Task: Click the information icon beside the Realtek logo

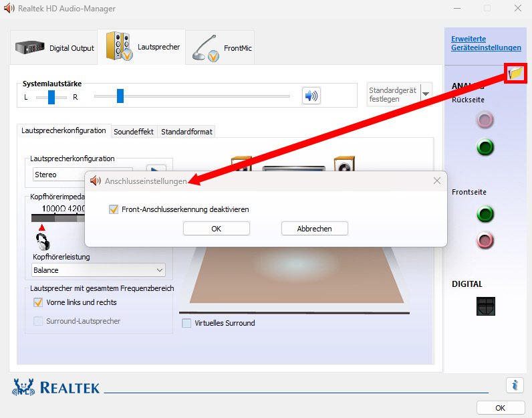Action: click(515, 385)
